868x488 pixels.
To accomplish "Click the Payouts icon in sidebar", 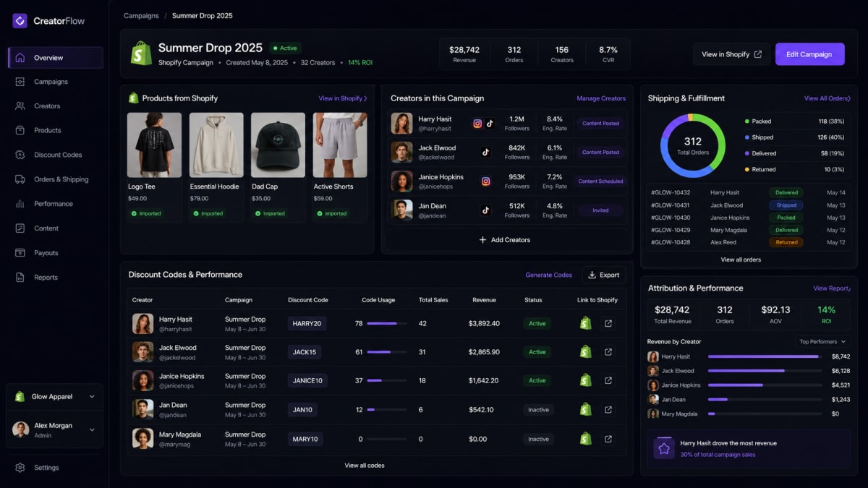I will (x=20, y=253).
